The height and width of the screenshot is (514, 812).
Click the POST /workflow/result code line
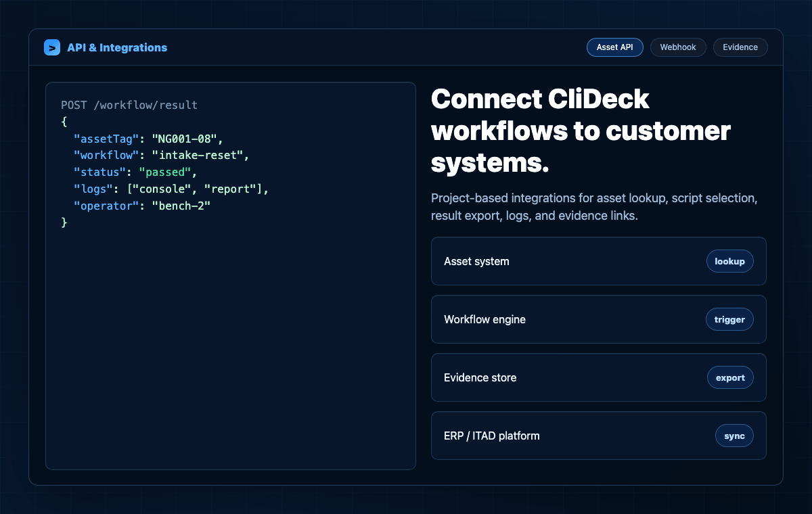(129, 106)
